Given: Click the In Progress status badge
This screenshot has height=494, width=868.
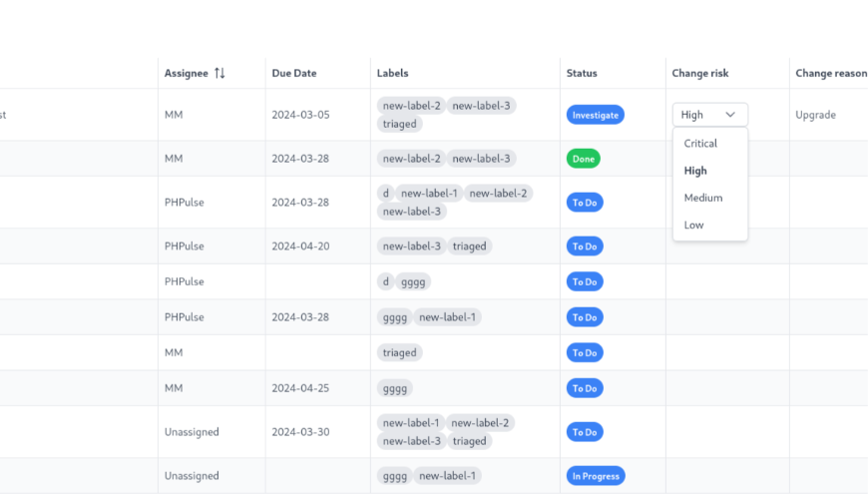Looking at the screenshot, I should tap(595, 476).
